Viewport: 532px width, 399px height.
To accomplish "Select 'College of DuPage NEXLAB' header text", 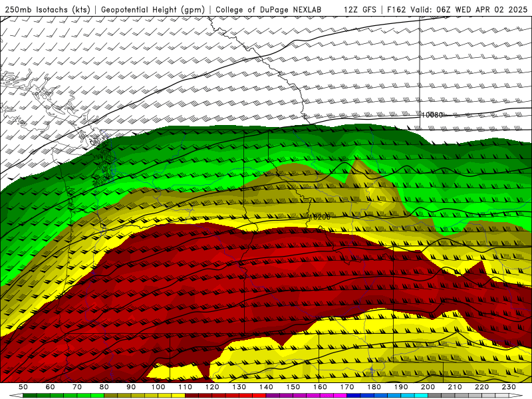I will 268,10.
